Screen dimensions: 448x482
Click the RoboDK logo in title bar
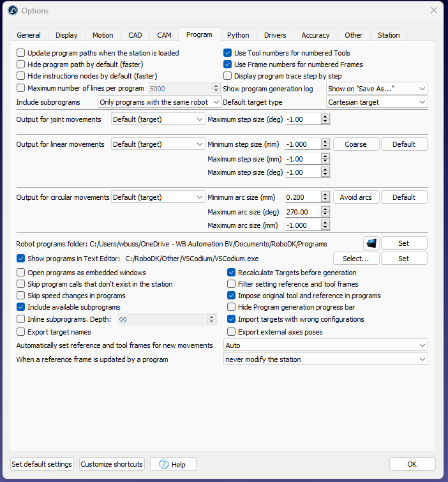point(12,10)
